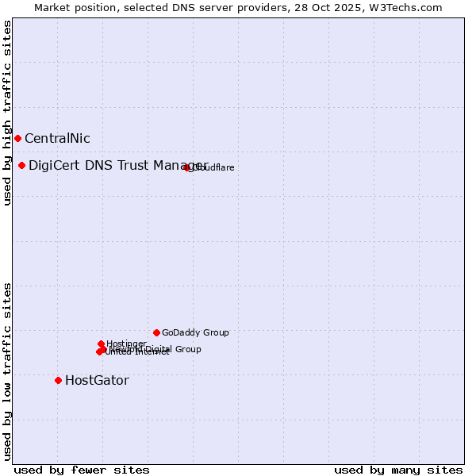Click the Newfold Digital Group diamond marker
The height and width of the screenshot is (476, 476).
103,349
